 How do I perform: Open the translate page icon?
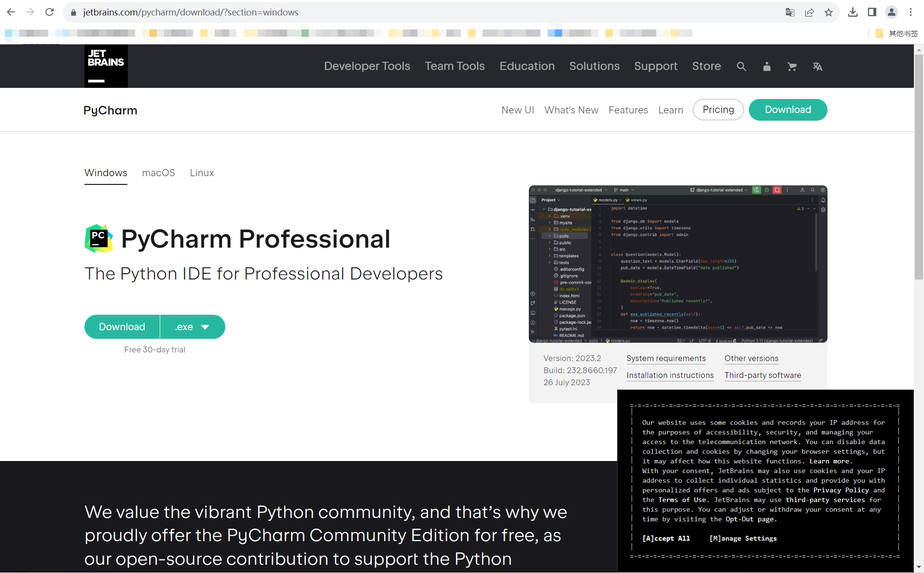click(x=790, y=13)
